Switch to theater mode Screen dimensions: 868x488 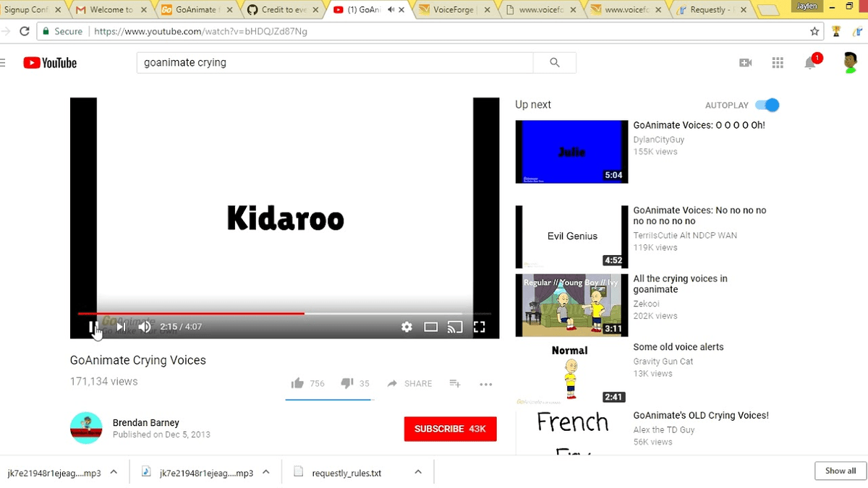tap(431, 327)
